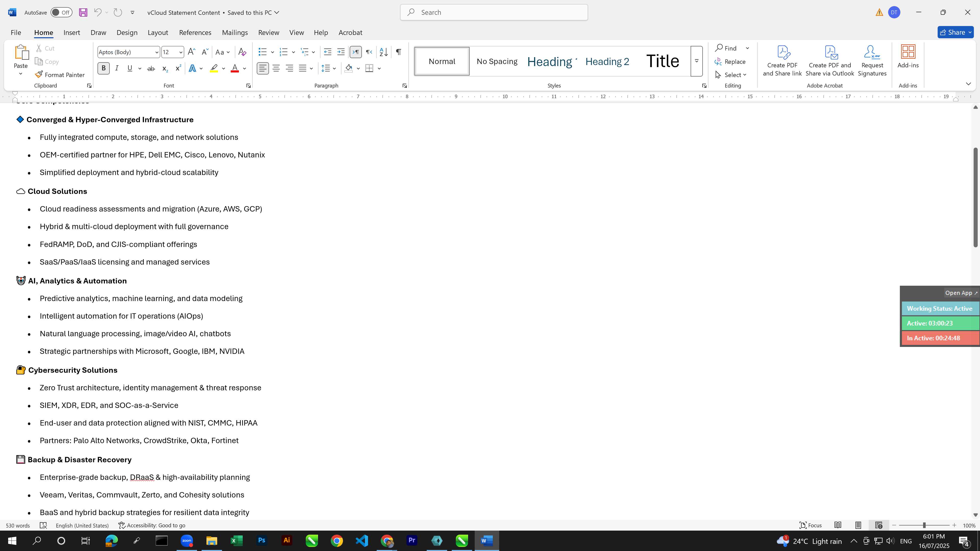Screen dimensions: 980x551
Task: Toggle Show/Hide paragraph marks
Action: pos(398,52)
